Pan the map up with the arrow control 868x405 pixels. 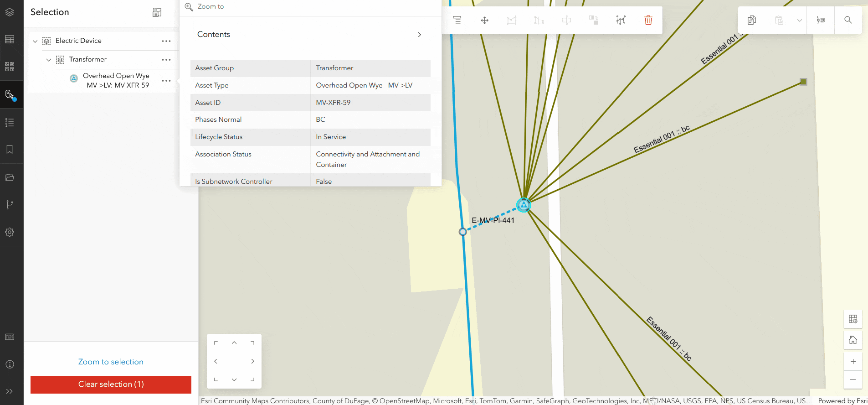pyautogui.click(x=234, y=343)
